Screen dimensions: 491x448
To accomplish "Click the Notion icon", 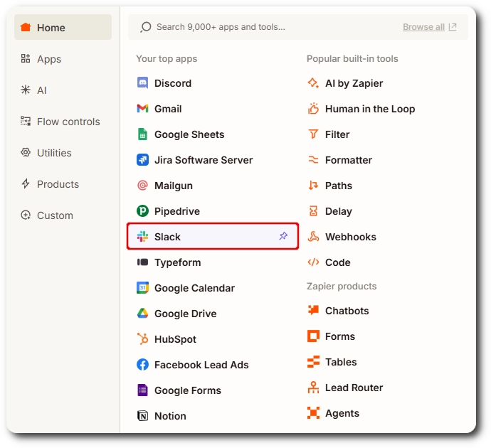I will (142, 416).
